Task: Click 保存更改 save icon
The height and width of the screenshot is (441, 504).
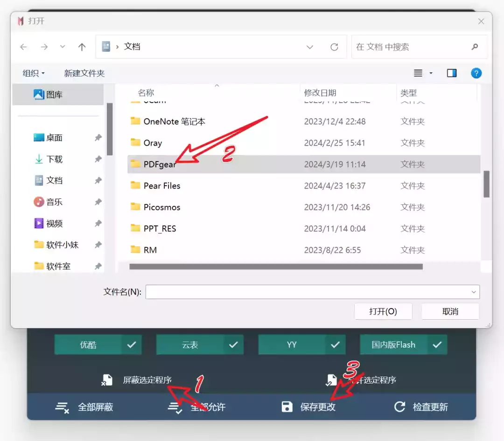Action: [287, 406]
